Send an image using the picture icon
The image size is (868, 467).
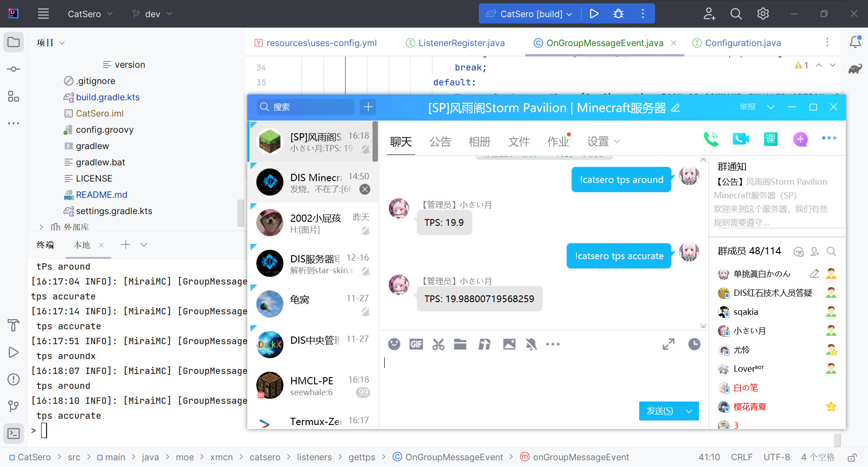point(509,344)
